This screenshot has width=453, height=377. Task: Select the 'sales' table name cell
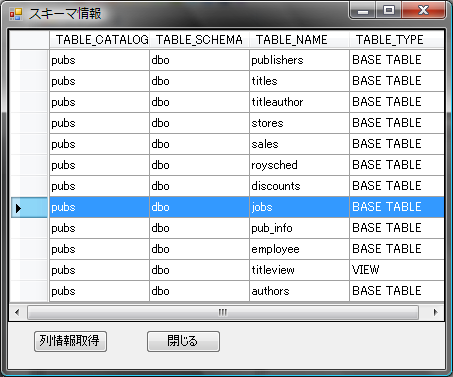pyautogui.click(x=299, y=144)
